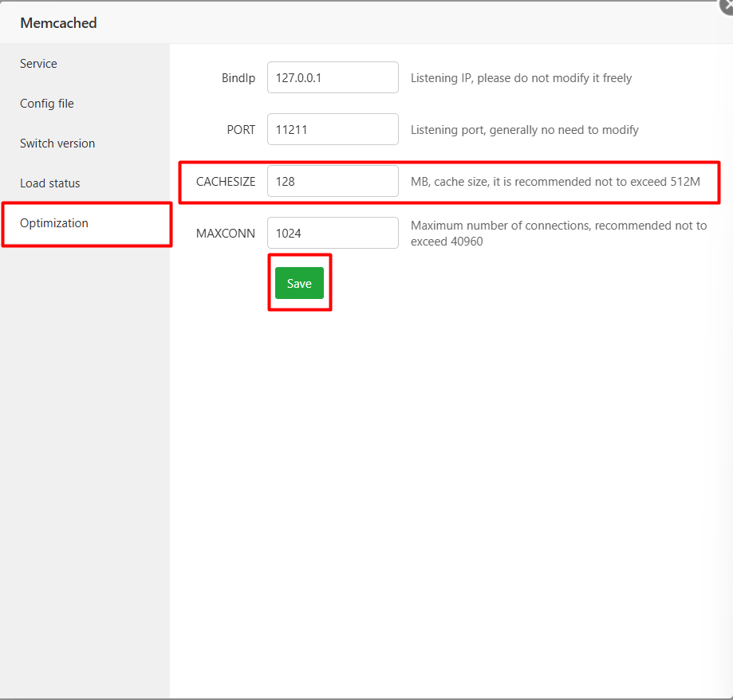This screenshot has height=700, width=733.
Task: Click the Memcached panel title
Action: click(58, 23)
